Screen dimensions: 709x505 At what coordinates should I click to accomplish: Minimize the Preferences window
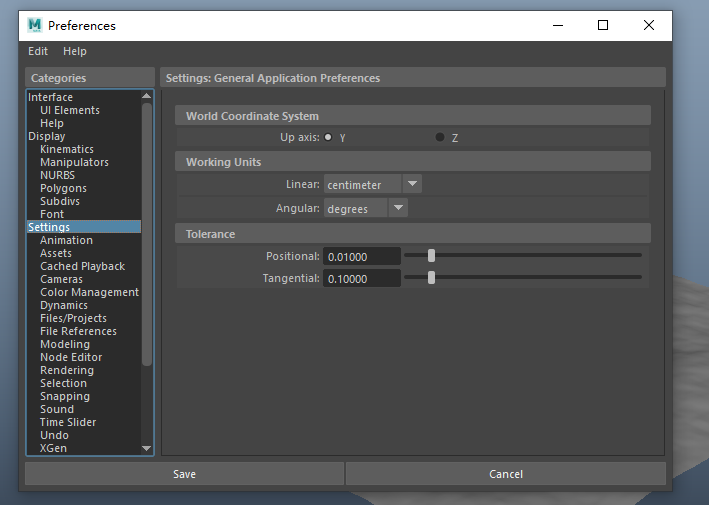[x=558, y=25]
